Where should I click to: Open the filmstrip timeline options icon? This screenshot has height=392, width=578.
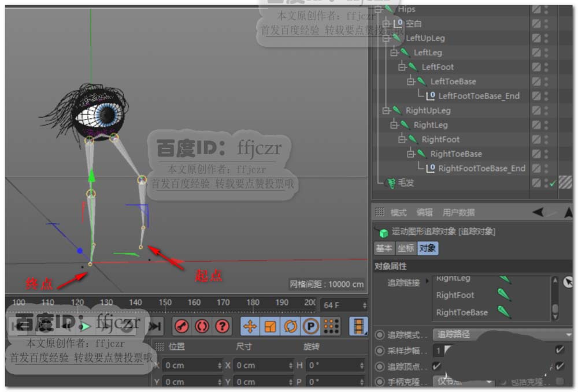point(358,326)
